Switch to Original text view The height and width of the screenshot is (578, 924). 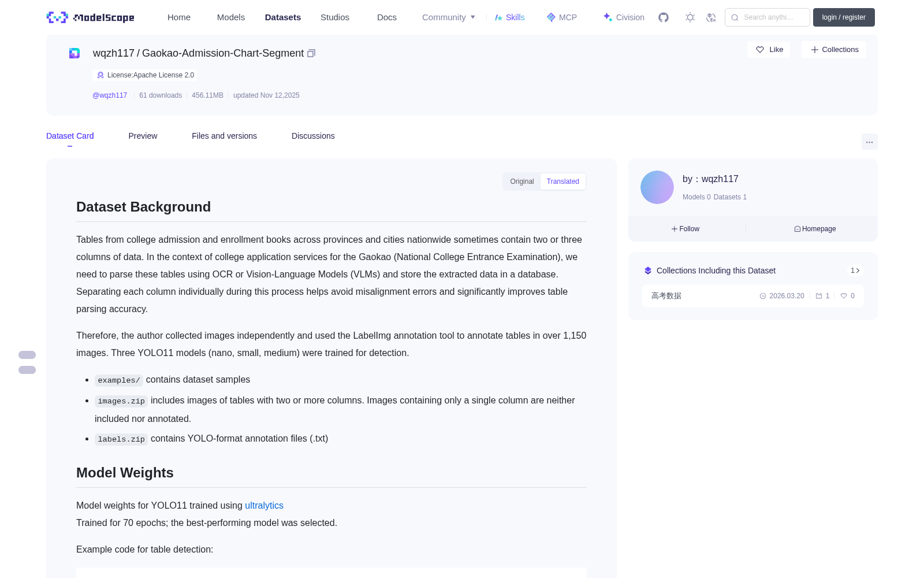coord(522,181)
